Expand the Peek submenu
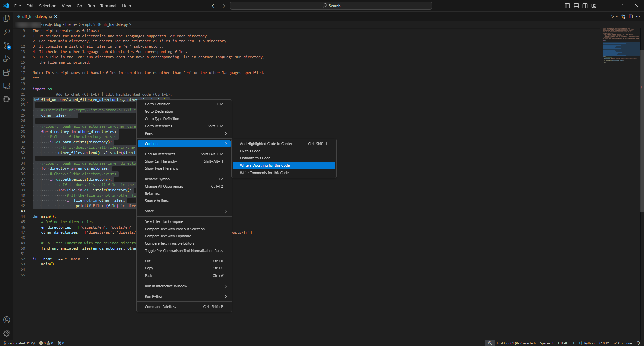The height and width of the screenshot is (346, 644). point(184,133)
